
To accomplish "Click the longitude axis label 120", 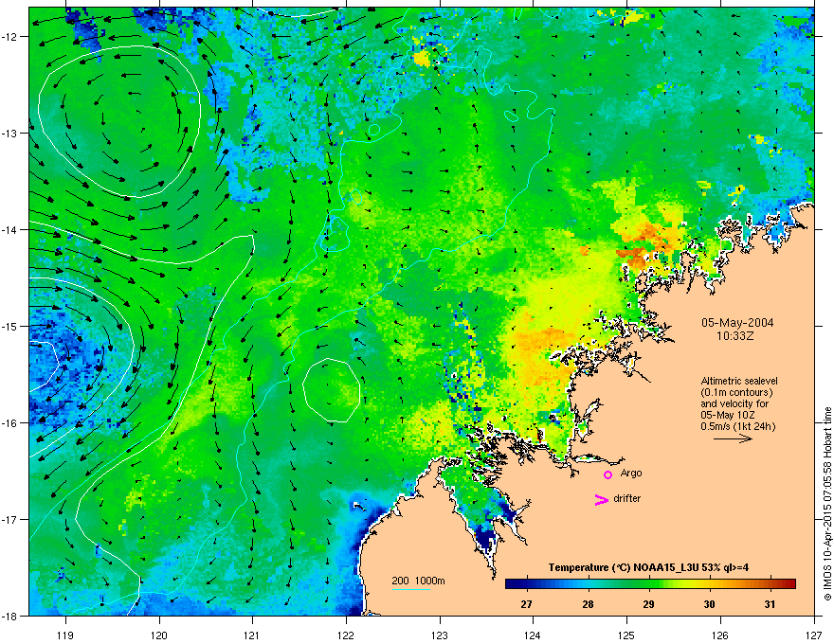I will pos(159,635).
